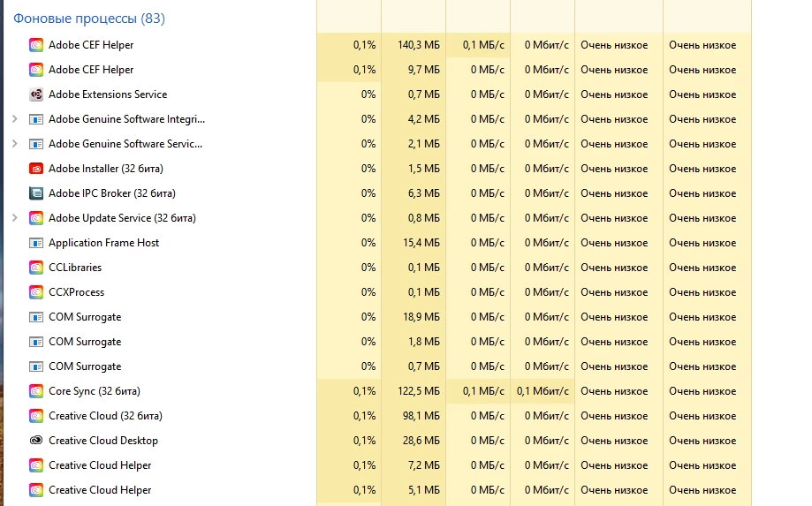812x506 pixels.
Task: Click the 1,5 МБ memory value
Action: (423, 169)
